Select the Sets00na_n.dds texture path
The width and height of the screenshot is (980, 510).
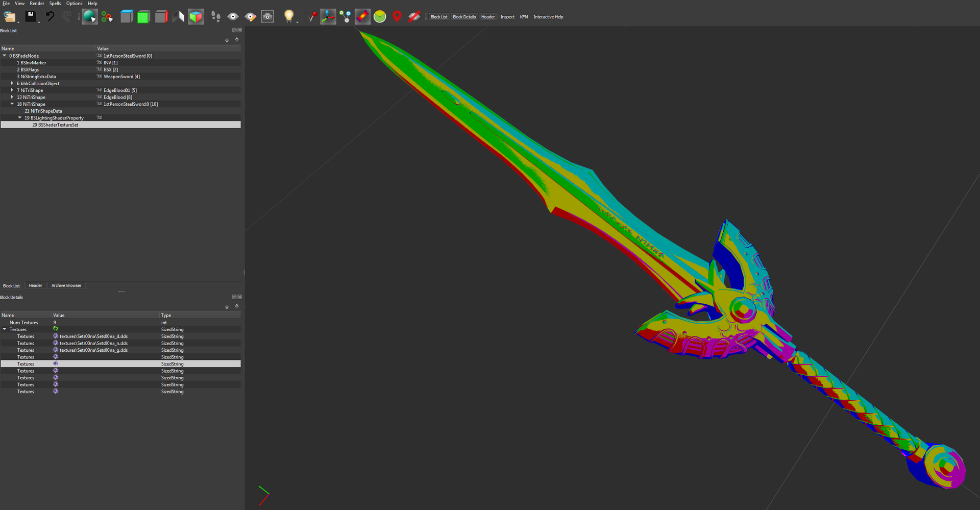(x=93, y=343)
